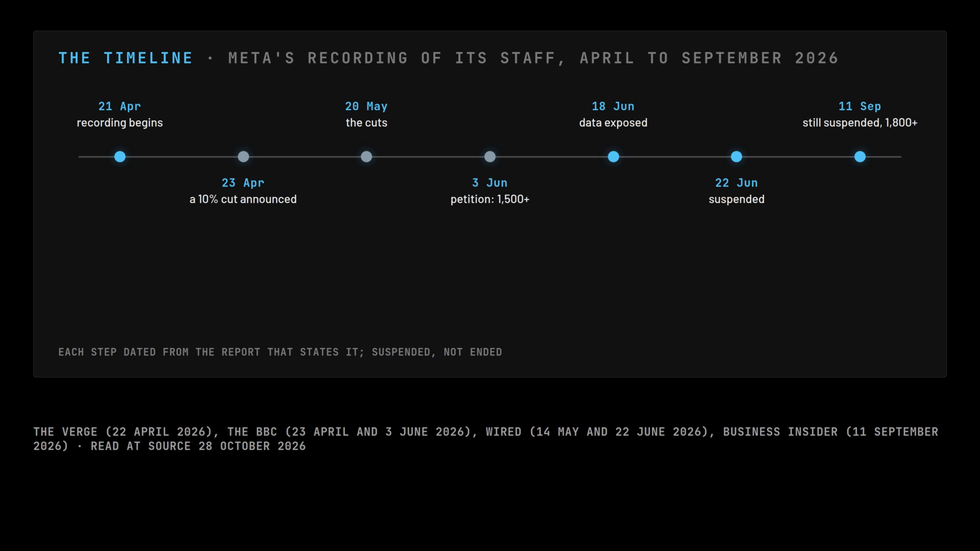
Task: Click the '22 Jun' date label
Action: tap(737, 183)
